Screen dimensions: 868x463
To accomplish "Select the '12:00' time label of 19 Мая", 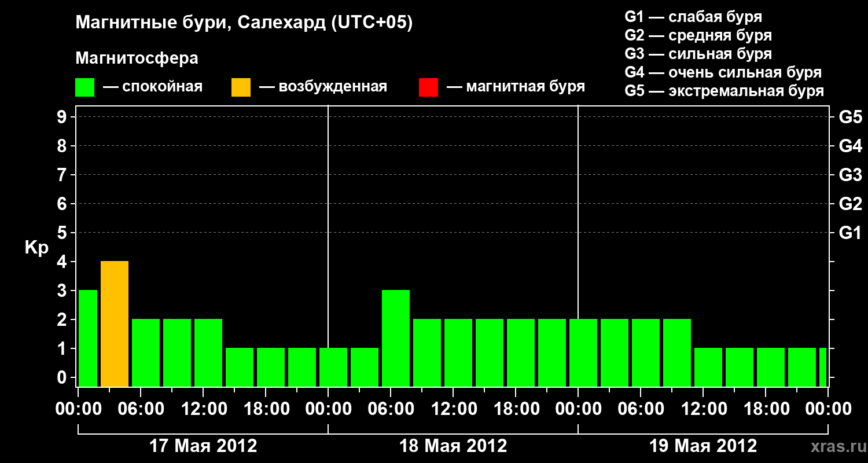I will pos(703,409).
